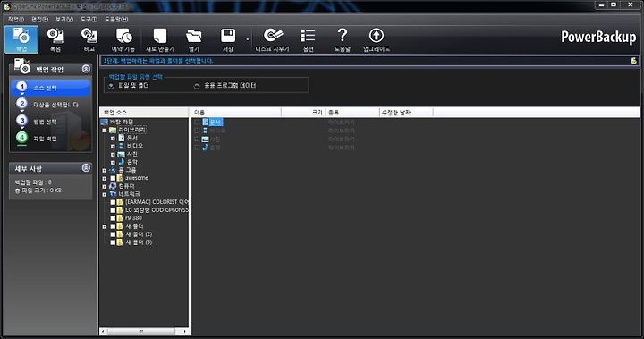Screen dimensions: 644x339
Task: Collapse the 백업 작업 panel chevron
Action: [86, 69]
